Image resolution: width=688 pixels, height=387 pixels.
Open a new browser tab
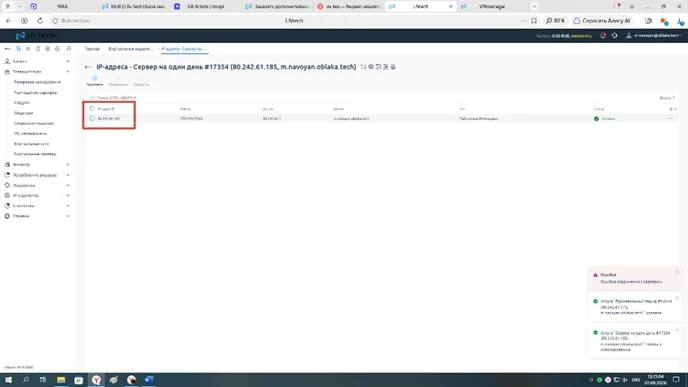pyautogui.click(x=534, y=7)
